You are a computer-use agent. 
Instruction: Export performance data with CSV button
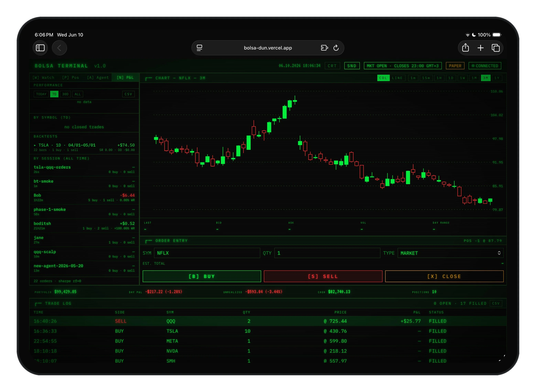(x=128, y=94)
